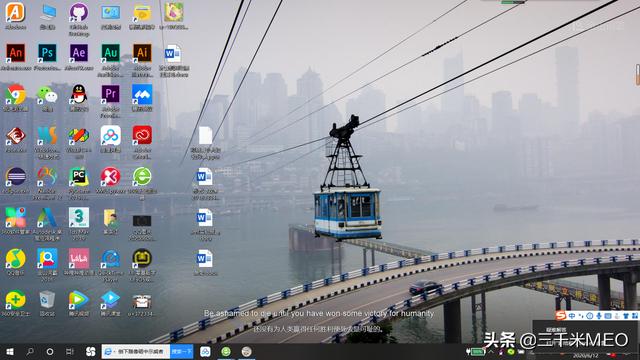Click the fan-shaped icon on taskbar

click(91, 351)
